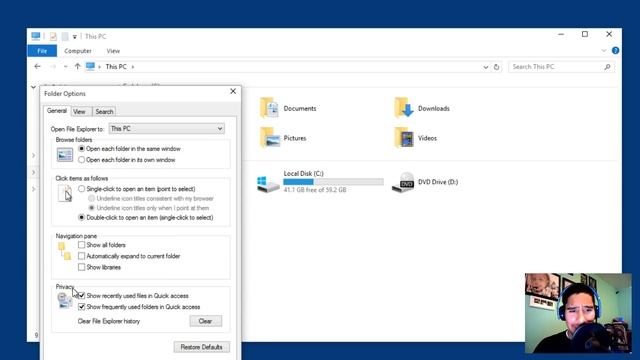Open the File ribbon tab
640x360 pixels.
click(42, 51)
